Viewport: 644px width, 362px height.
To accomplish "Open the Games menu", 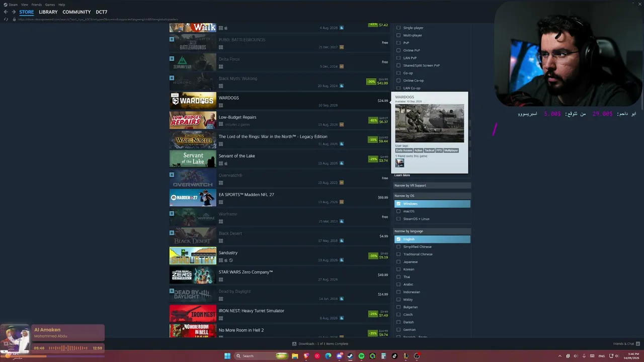I will pyautogui.click(x=50, y=5).
